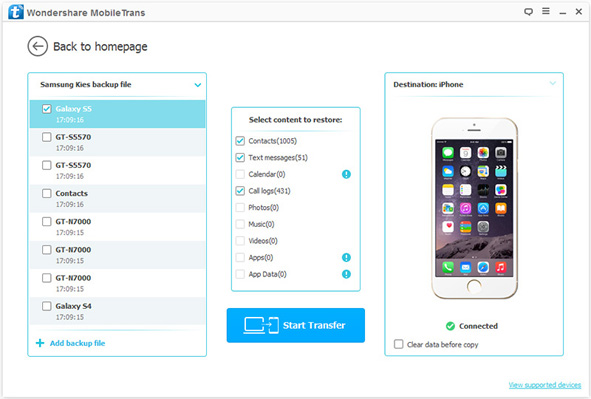The height and width of the screenshot is (399, 591).
Task: Open the feedback speech bubble icon
Action: click(528, 12)
